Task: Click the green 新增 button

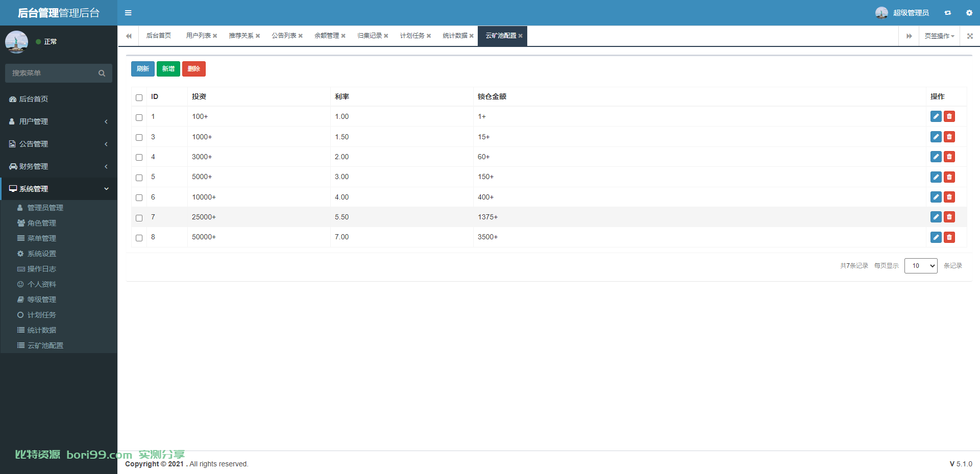Action: [168, 69]
